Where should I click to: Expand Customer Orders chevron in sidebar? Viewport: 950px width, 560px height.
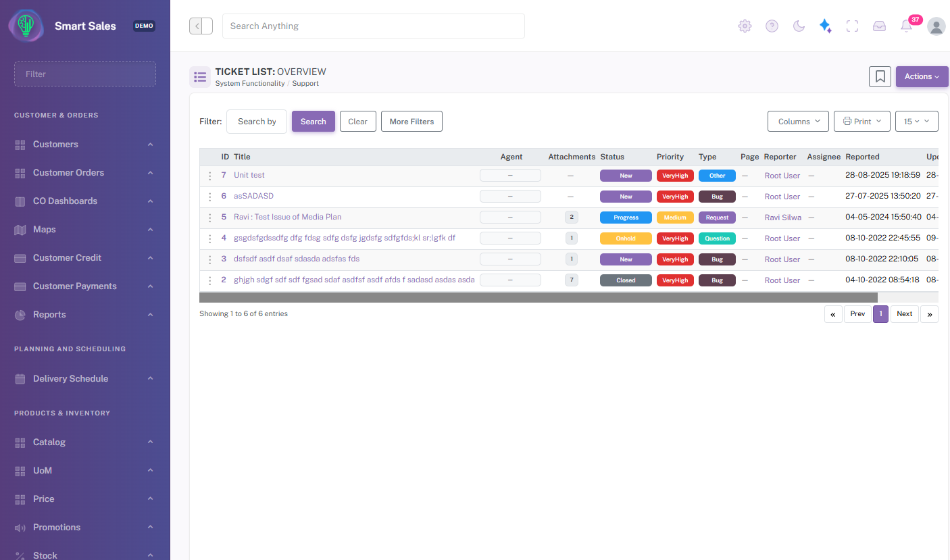pyautogui.click(x=150, y=173)
